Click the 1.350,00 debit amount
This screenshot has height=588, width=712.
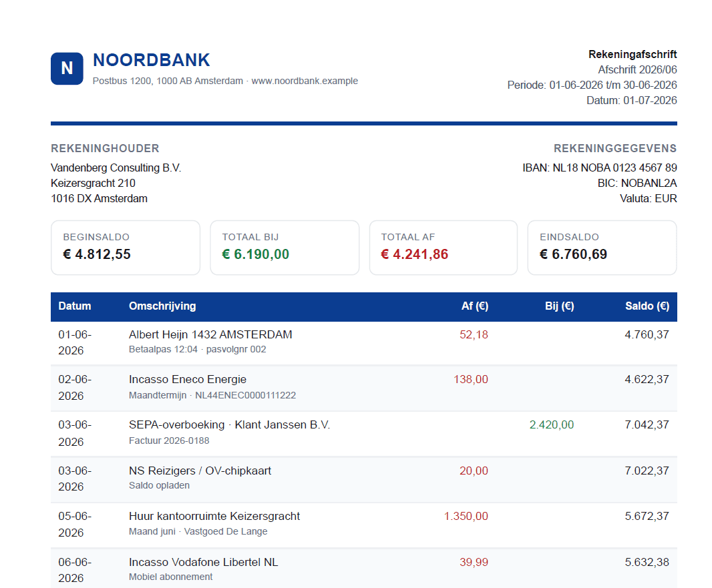[466, 517]
